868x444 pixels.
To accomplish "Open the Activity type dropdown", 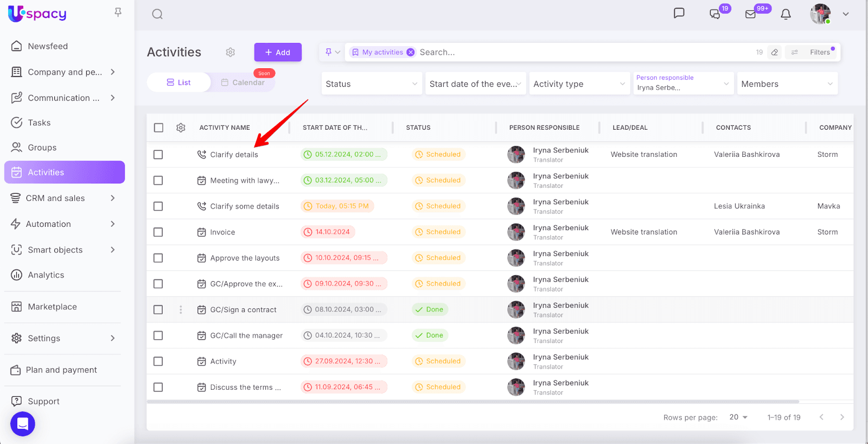I will (x=579, y=84).
